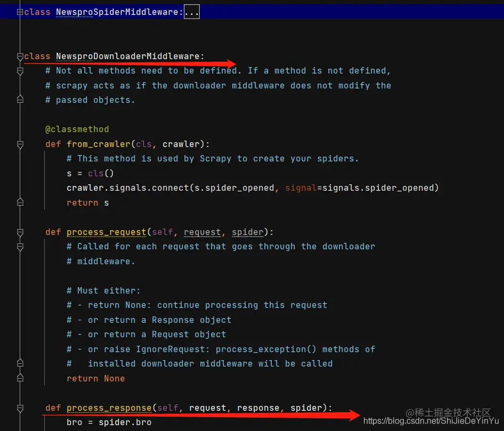Viewport: 504px width, 431px height.
Task: Click 'cls()' in the s assignment
Action: [x=101, y=174]
